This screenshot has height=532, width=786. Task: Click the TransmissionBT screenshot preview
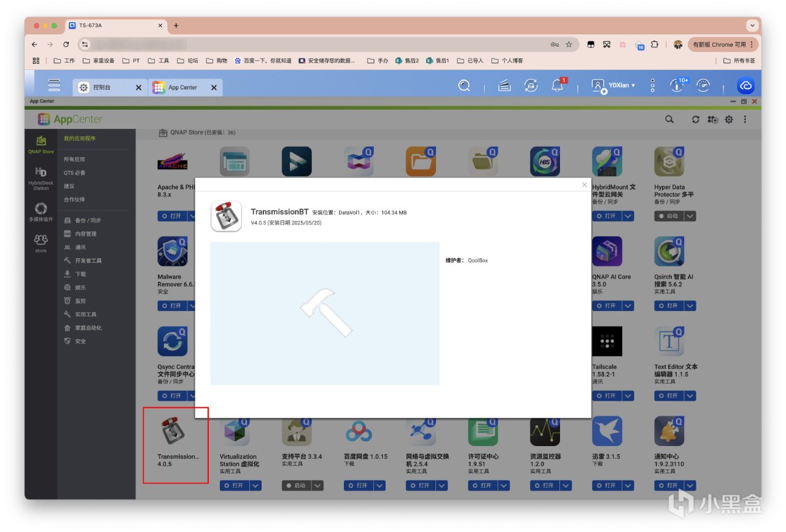325,314
